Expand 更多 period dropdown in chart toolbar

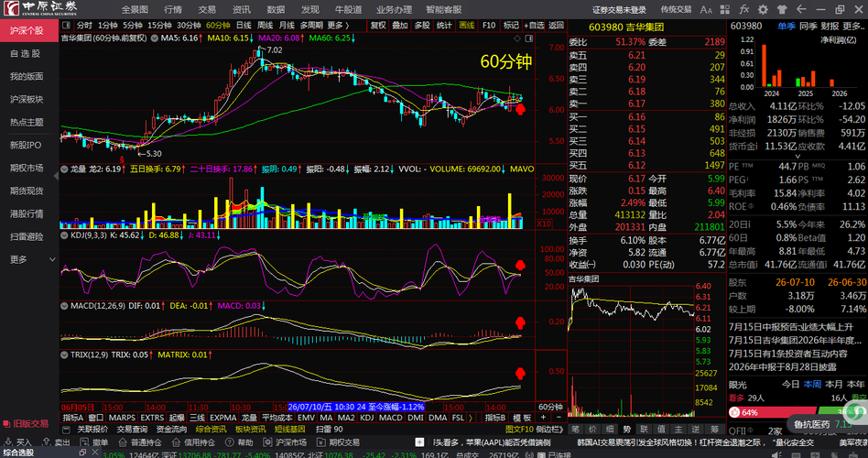tap(338, 25)
